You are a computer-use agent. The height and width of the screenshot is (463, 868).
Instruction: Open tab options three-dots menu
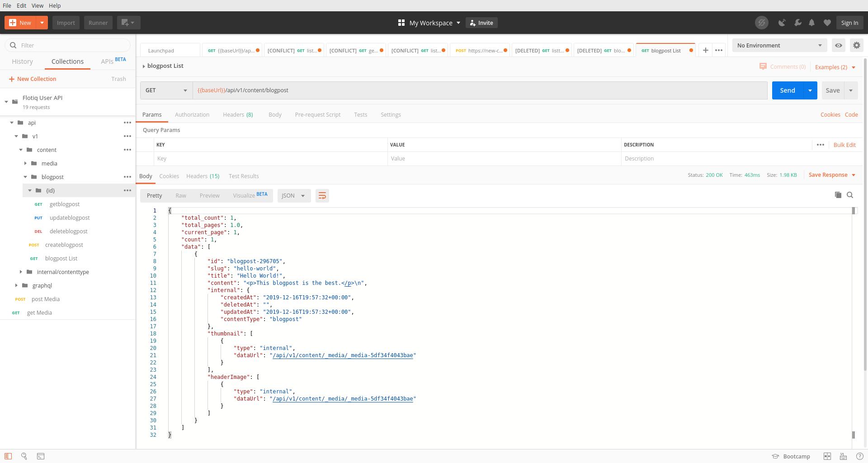pyautogui.click(x=719, y=50)
